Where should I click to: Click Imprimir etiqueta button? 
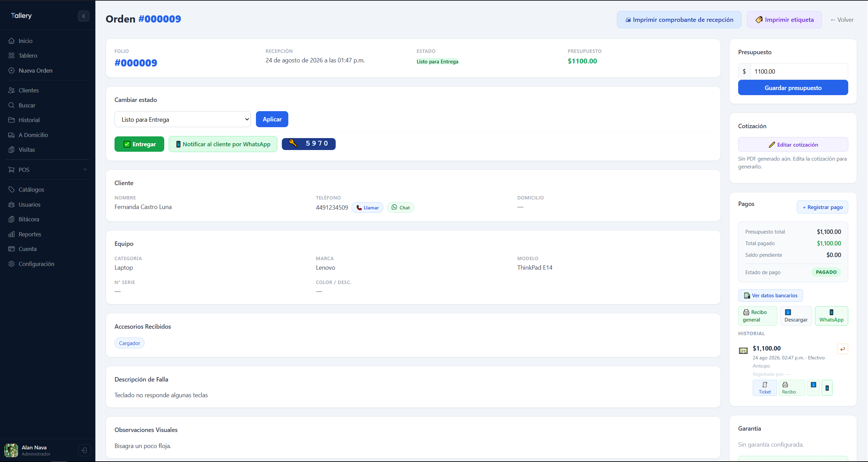784,20
